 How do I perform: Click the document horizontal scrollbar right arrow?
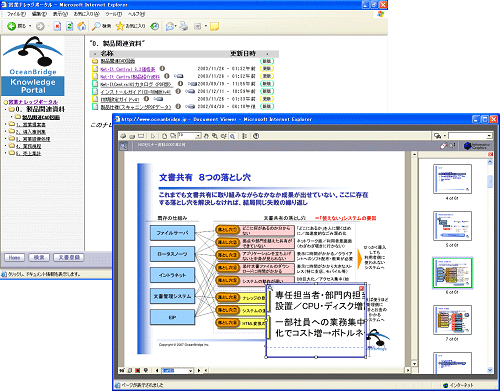pyautogui.click(x=408, y=370)
